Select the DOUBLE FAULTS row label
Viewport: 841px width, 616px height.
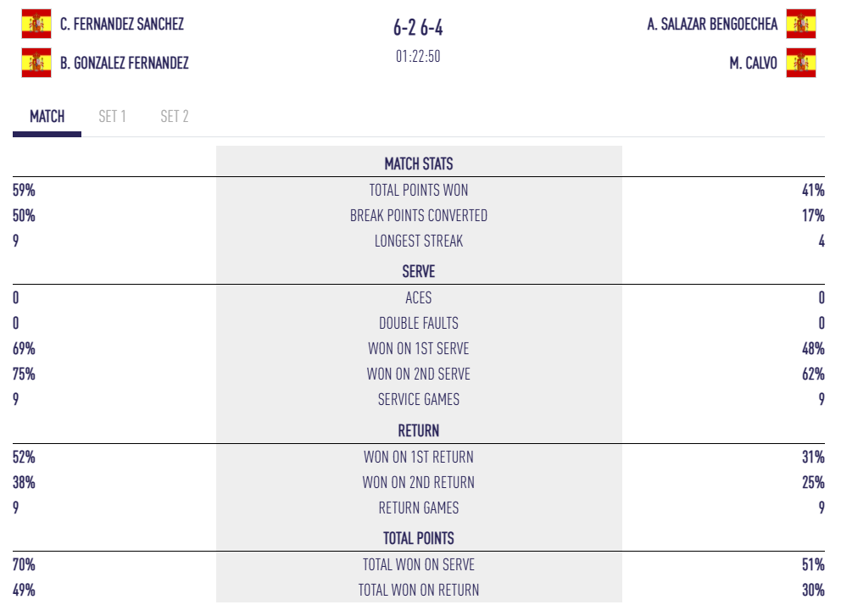[x=419, y=324]
